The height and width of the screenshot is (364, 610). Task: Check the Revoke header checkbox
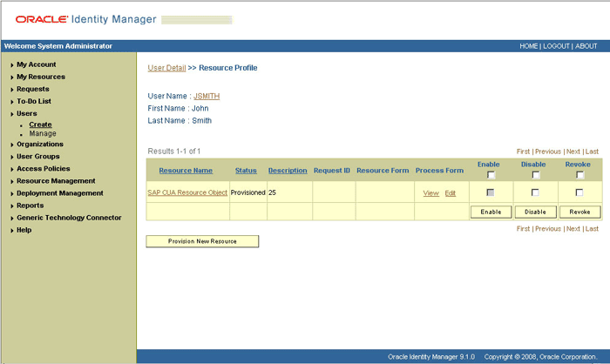pyautogui.click(x=580, y=175)
